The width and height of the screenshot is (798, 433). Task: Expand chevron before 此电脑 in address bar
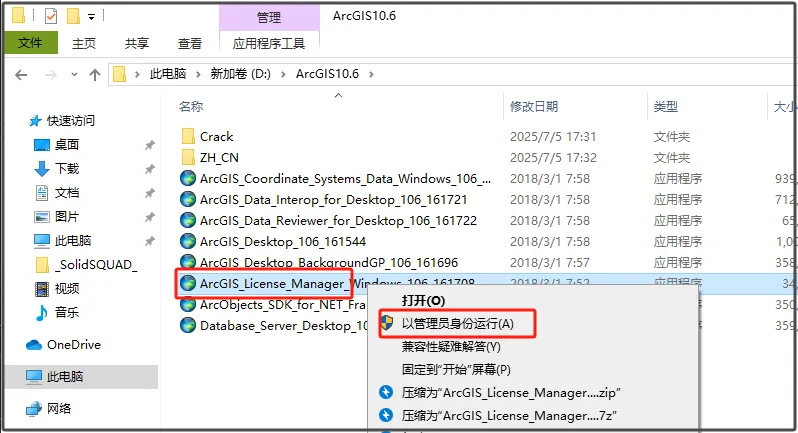click(x=137, y=74)
